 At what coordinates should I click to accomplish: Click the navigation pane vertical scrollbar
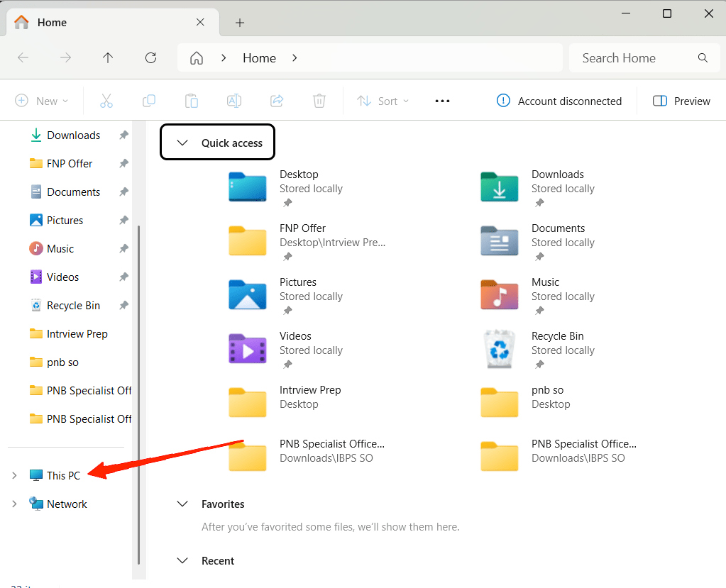[x=138, y=394]
